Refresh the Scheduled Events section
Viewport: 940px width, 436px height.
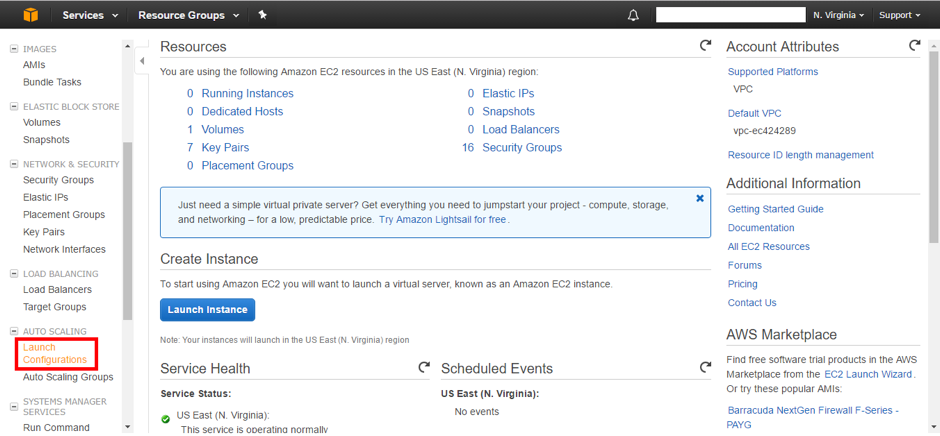click(x=705, y=368)
